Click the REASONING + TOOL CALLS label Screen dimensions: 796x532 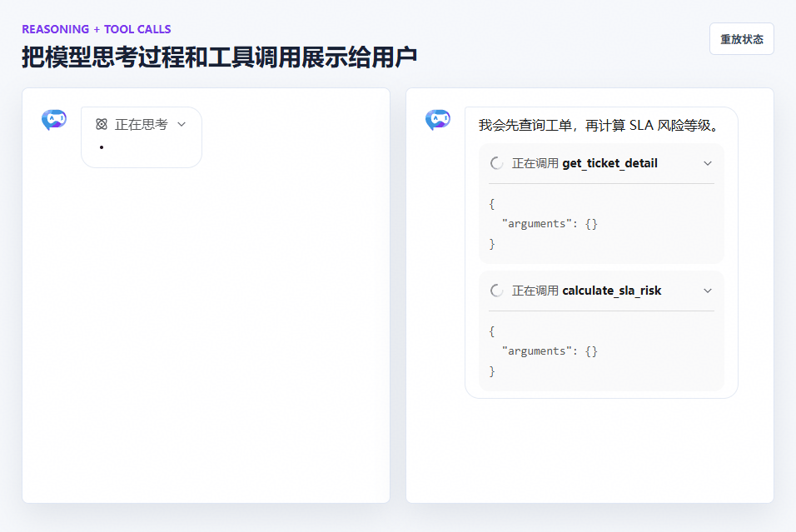[x=97, y=29]
